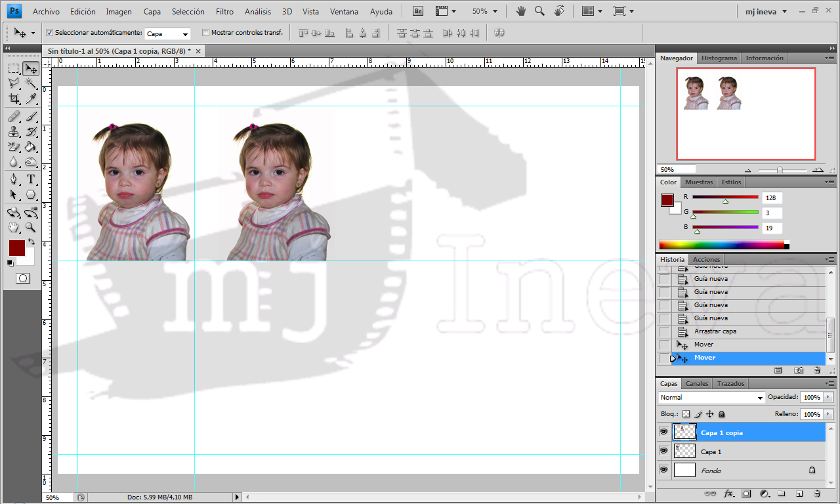Open the mj ineva workspace dropdown
The image size is (840, 504).
coord(766,11)
